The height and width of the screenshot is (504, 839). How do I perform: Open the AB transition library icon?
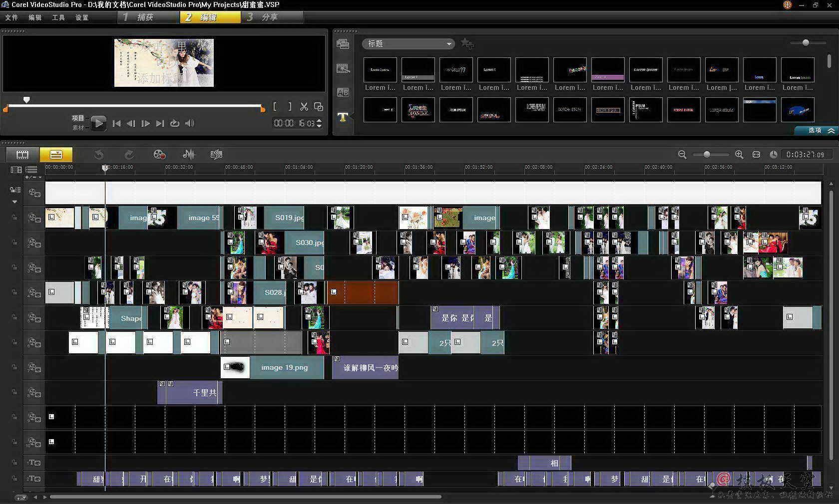(343, 92)
